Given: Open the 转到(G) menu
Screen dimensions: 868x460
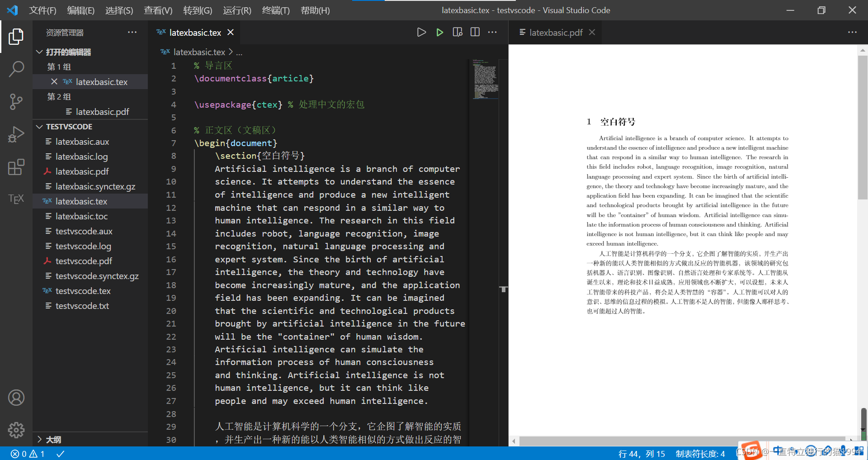Looking at the screenshot, I should [198, 10].
